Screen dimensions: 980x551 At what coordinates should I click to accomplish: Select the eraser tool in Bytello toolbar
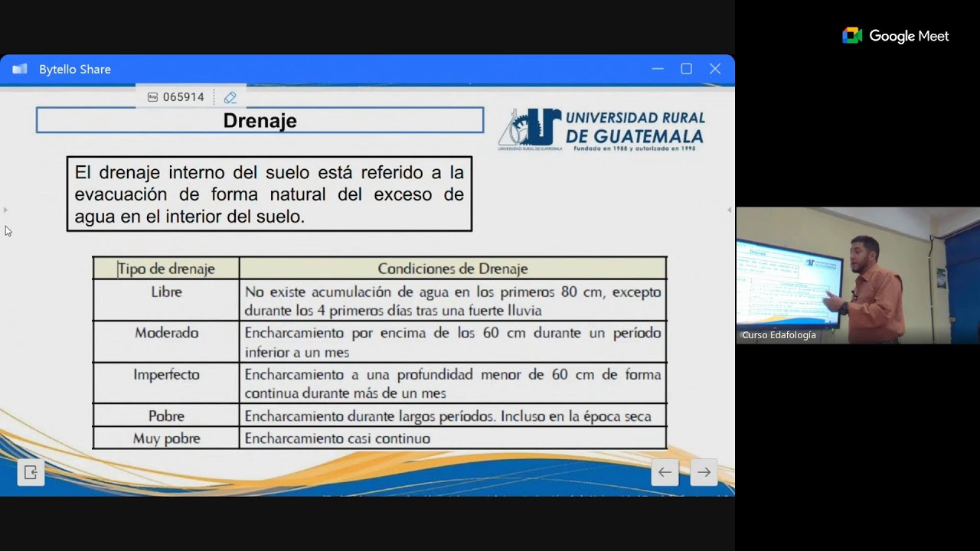230,97
